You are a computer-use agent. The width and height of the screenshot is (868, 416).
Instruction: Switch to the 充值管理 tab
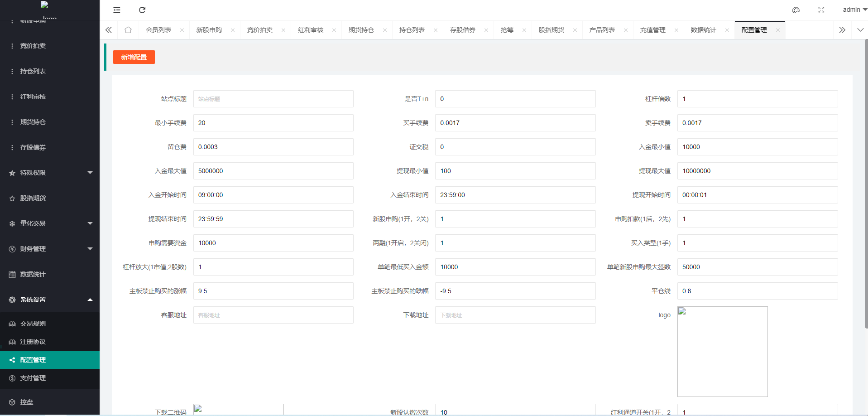tap(652, 30)
